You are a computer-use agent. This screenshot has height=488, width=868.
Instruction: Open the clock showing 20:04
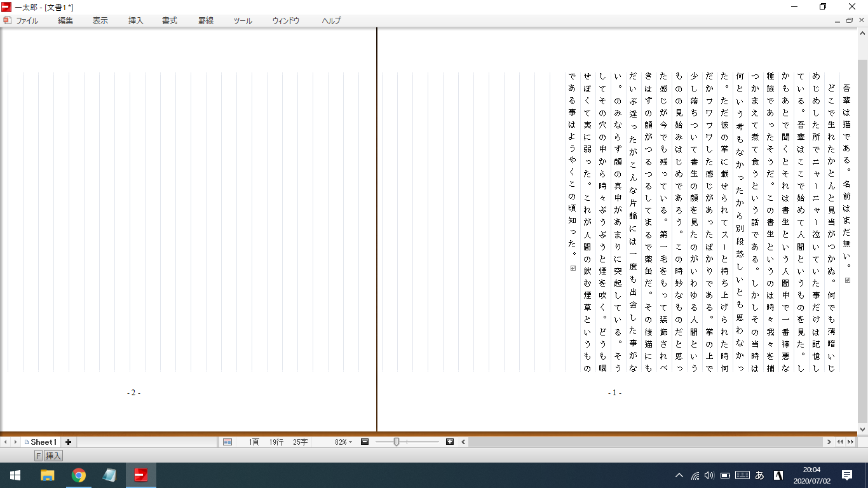811,475
